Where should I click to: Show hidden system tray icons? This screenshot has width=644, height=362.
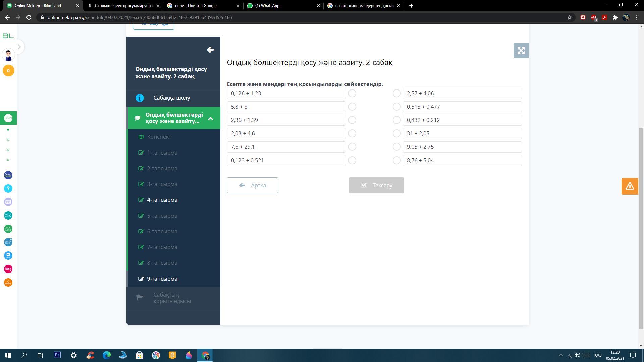(x=561, y=355)
